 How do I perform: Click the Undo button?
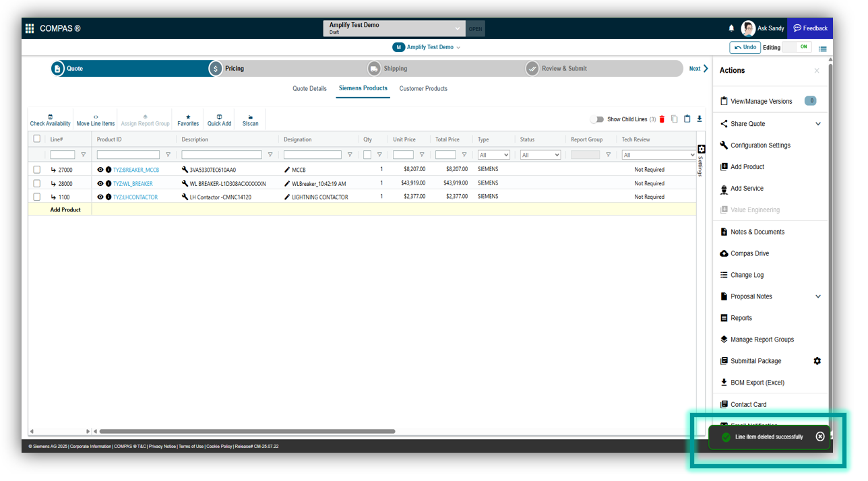point(745,47)
